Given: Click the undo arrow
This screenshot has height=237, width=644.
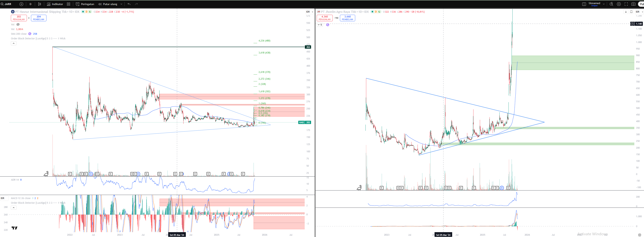Looking at the screenshot, I should click(129, 4).
